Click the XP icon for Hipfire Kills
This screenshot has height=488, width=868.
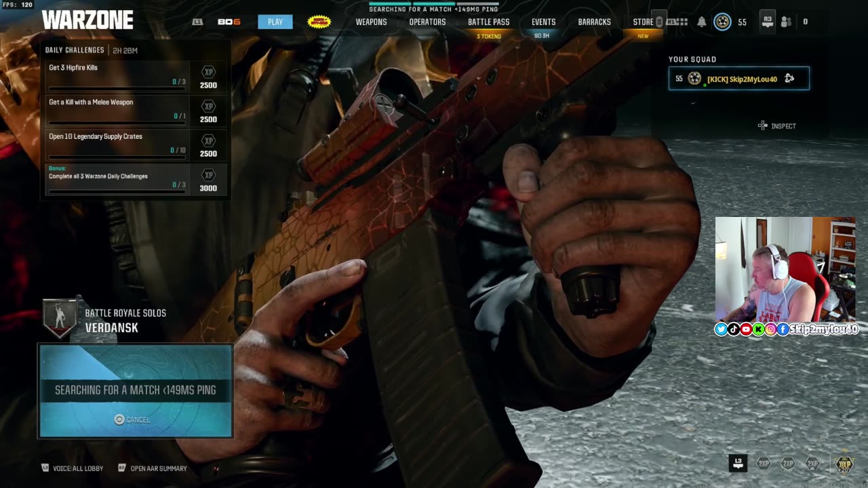[209, 71]
